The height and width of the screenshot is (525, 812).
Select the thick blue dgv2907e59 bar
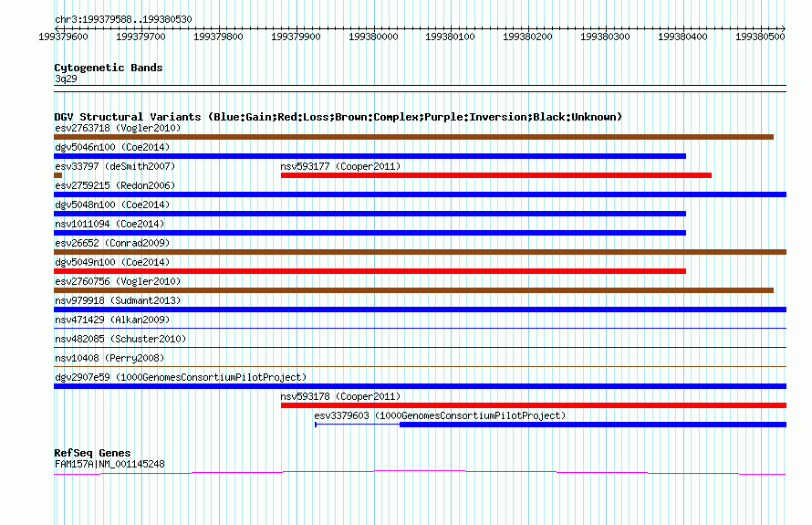tap(420, 386)
